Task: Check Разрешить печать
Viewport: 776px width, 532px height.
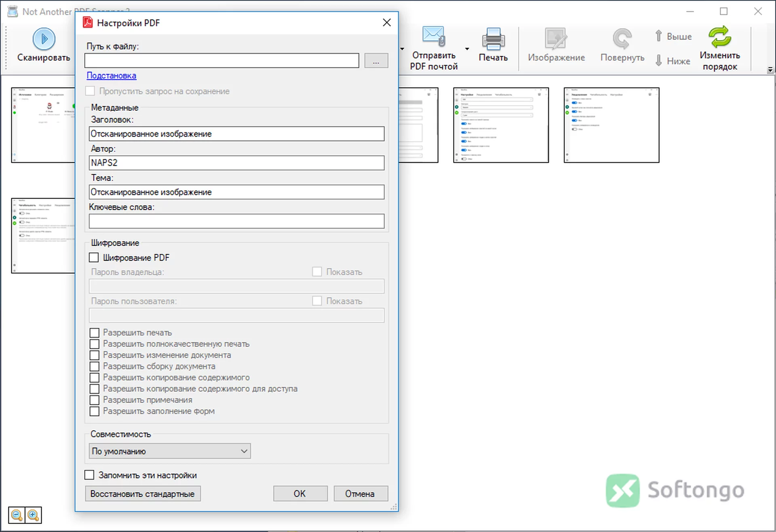Action: tap(94, 333)
